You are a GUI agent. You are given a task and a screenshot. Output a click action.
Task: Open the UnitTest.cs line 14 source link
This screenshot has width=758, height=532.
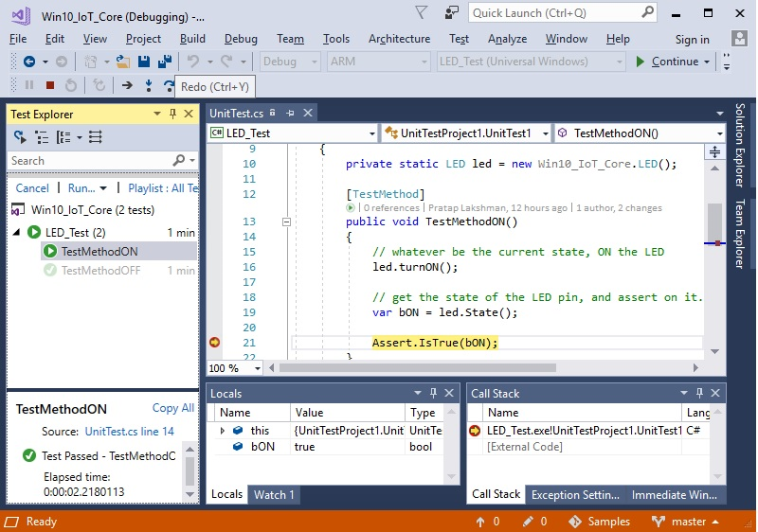(x=129, y=432)
